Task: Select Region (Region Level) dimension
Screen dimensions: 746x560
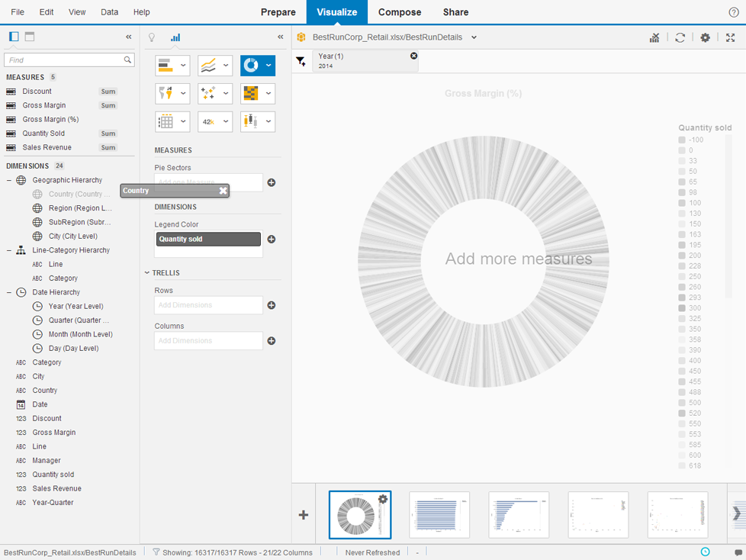Action: 80,208
